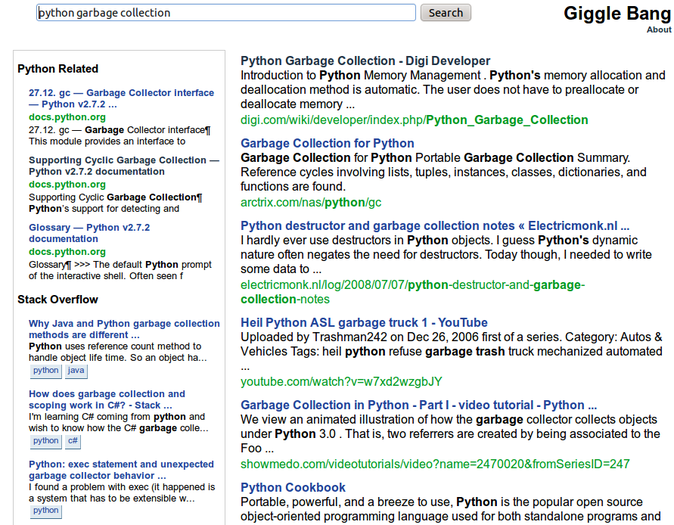Click the 'Stack Overflow' section heading
674x525 pixels.
58,299
